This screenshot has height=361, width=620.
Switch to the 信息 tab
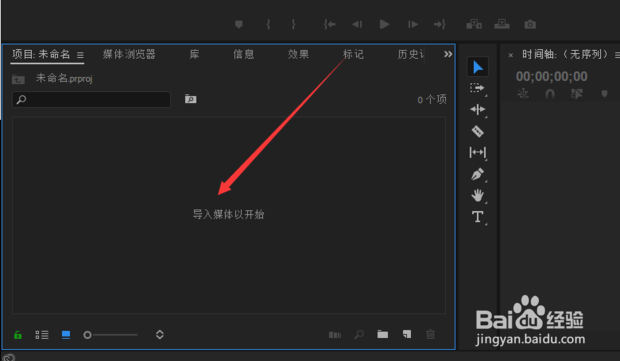[x=243, y=54]
